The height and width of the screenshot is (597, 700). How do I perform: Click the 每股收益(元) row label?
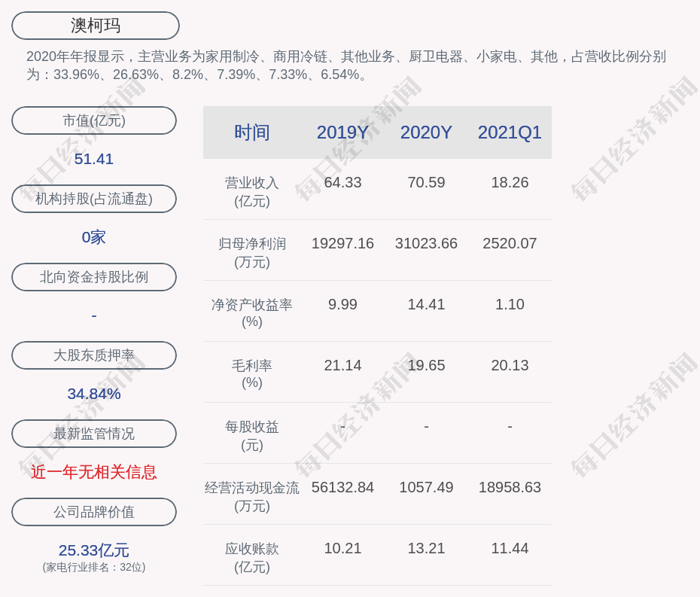(252, 436)
